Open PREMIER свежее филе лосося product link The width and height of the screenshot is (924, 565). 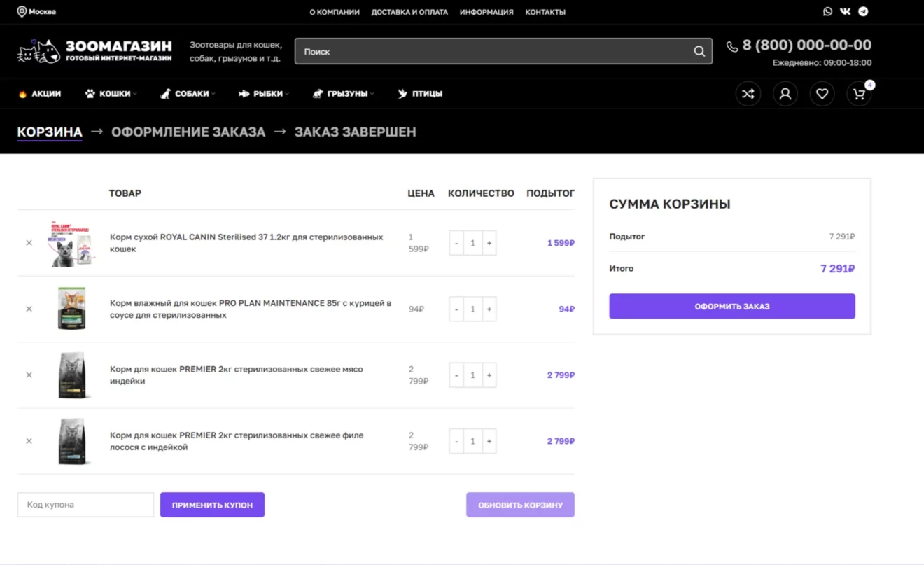[x=237, y=441]
